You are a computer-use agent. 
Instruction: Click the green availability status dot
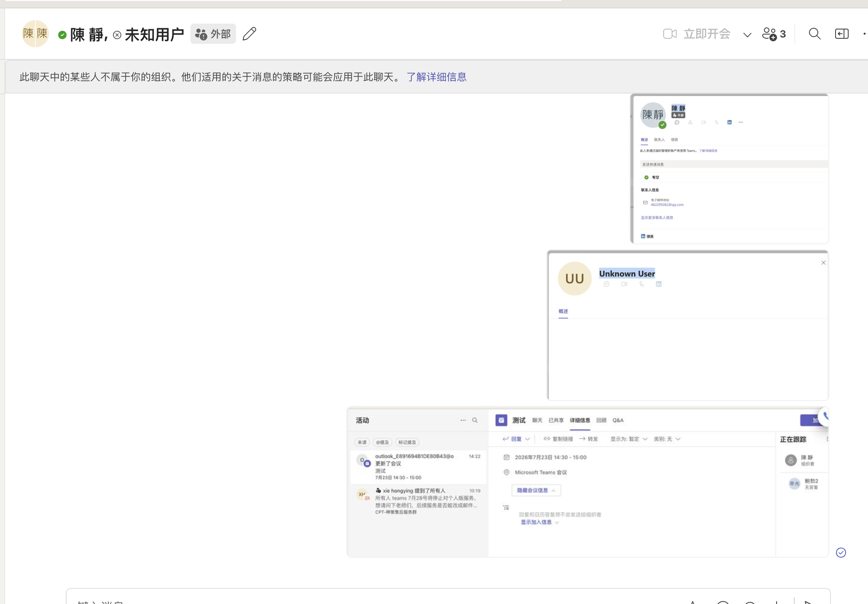coord(62,35)
